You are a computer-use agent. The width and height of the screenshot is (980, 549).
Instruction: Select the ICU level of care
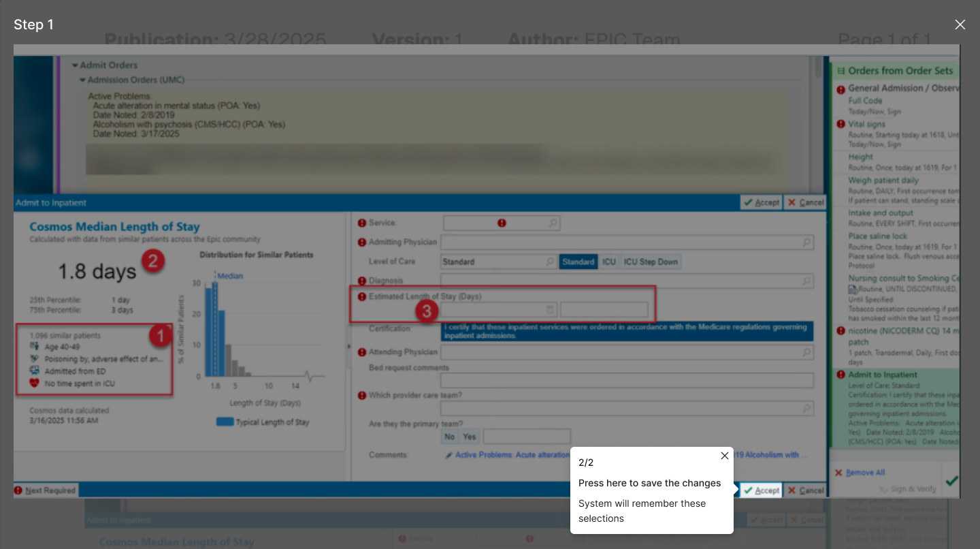pyautogui.click(x=609, y=262)
